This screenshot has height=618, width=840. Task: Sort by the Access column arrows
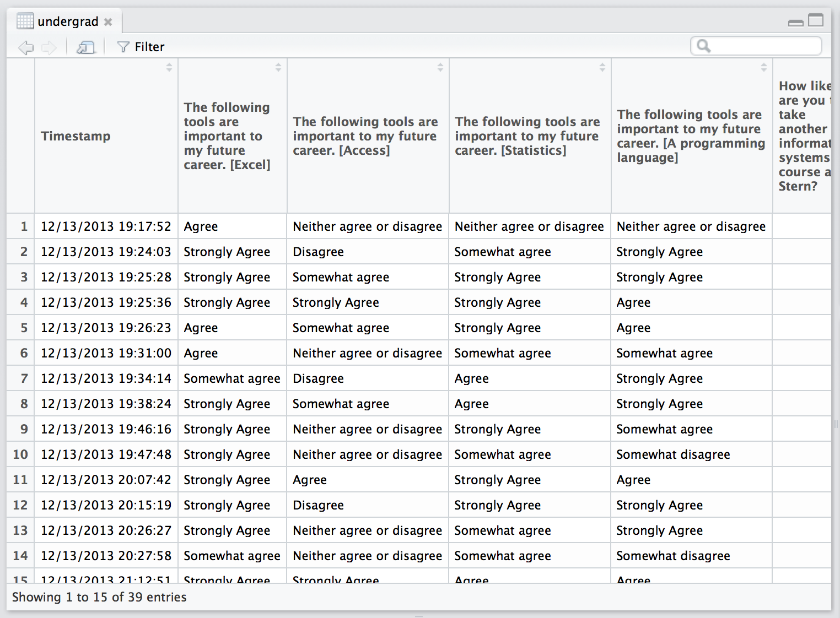tap(440, 67)
